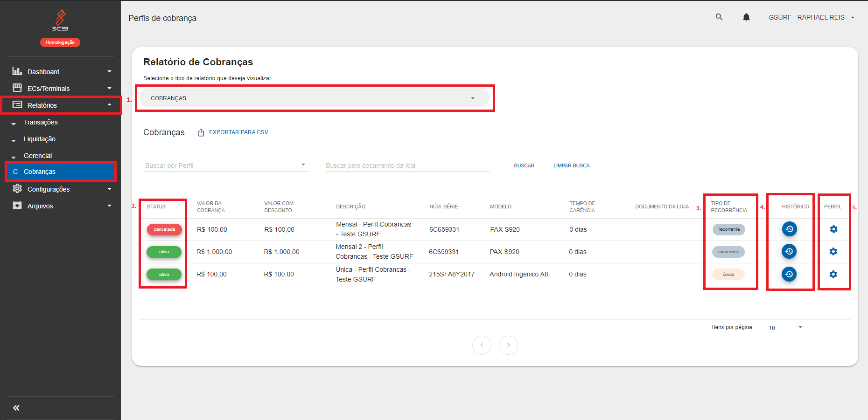
Task: Collapse the sidebar with double-chevron icon
Action: point(16,408)
